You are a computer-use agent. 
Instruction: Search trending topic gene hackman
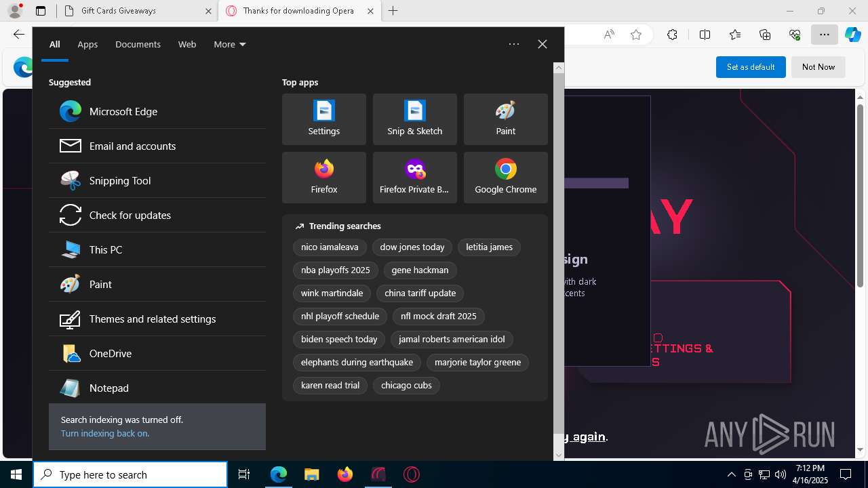420,270
